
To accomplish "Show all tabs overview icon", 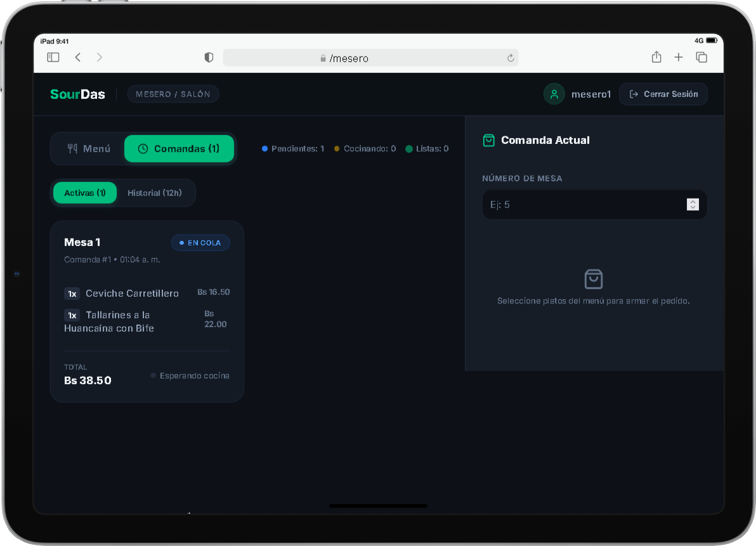I will click(701, 57).
